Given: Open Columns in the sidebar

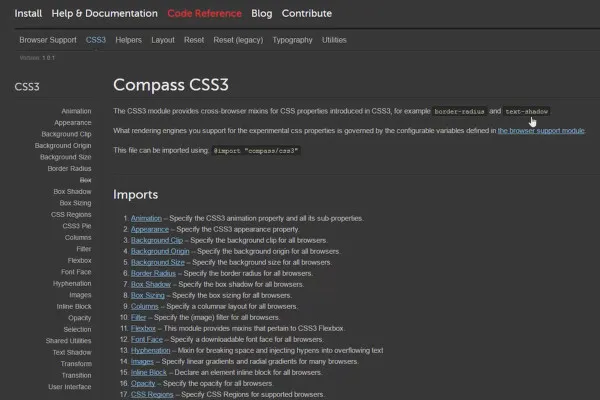Looking at the screenshot, I should pos(78,237).
